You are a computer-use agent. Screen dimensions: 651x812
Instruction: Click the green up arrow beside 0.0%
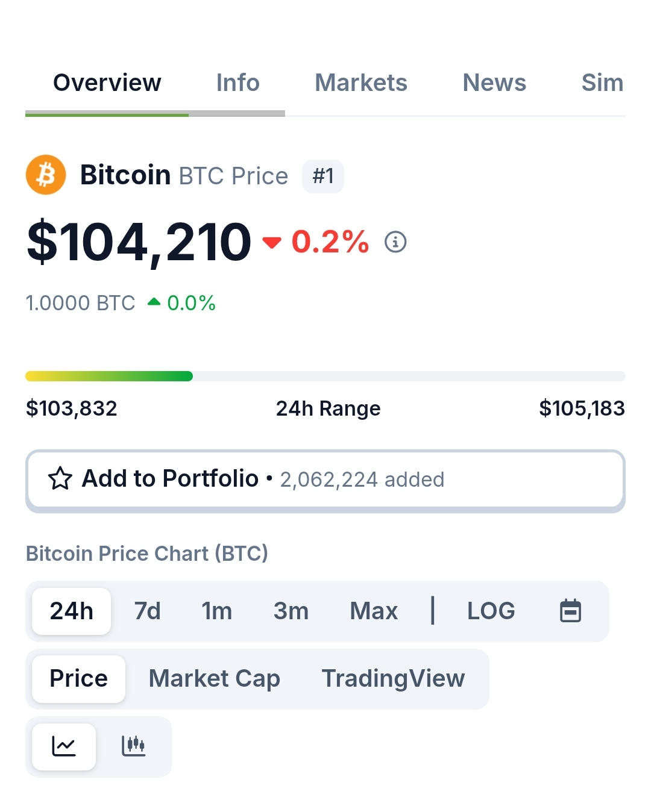154,302
